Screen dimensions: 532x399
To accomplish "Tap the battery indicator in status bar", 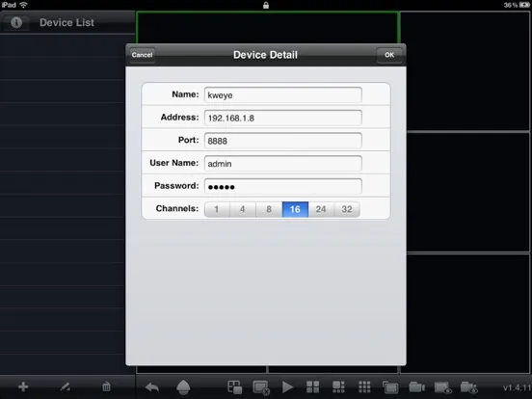I will [524, 5].
